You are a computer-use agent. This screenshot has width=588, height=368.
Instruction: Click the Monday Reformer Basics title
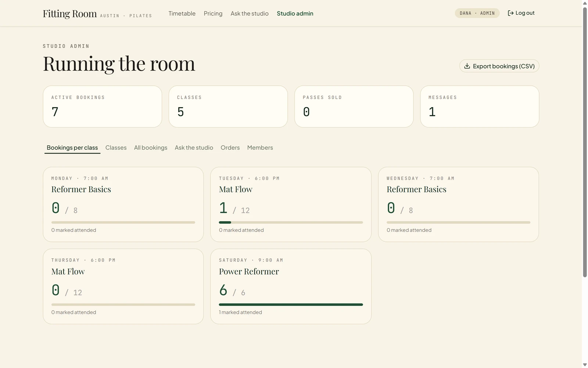pyautogui.click(x=81, y=190)
